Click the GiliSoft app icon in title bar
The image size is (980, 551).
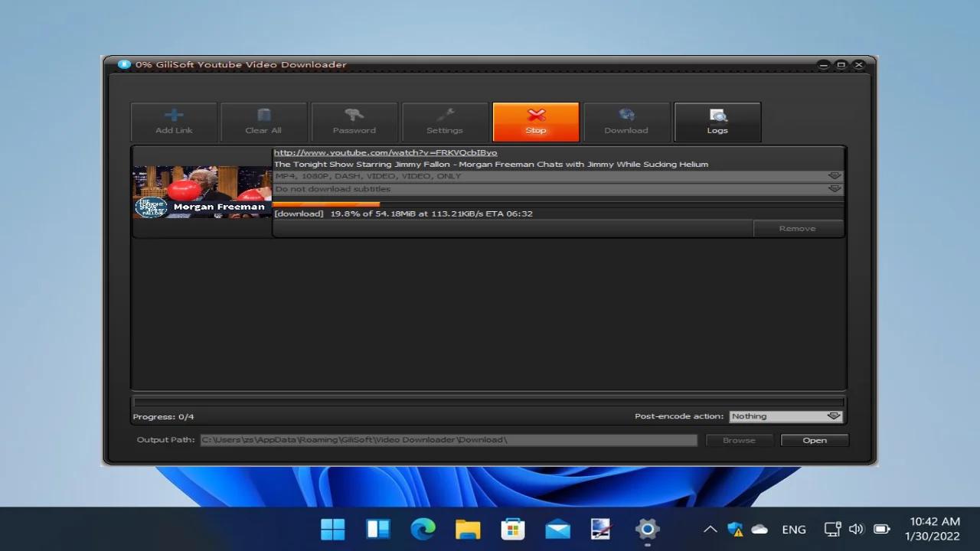coord(124,64)
